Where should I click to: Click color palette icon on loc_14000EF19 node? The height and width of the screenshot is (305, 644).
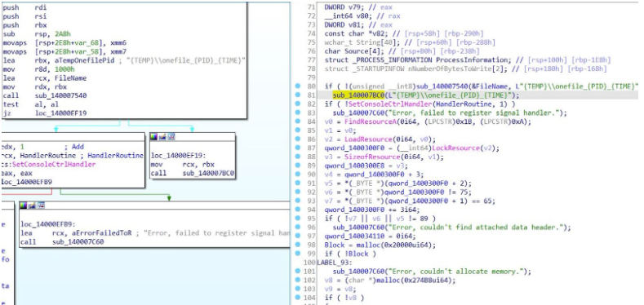coord(154,137)
